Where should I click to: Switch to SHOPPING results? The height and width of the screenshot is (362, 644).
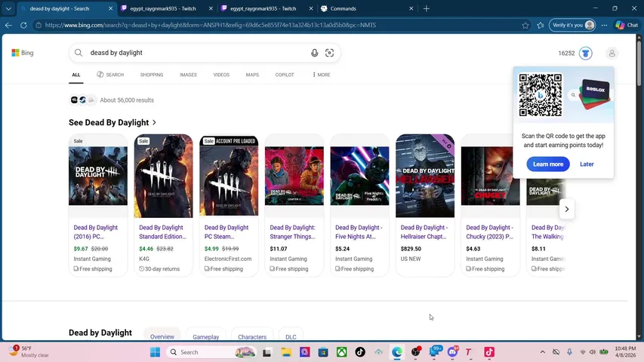click(x=152, y=75)
